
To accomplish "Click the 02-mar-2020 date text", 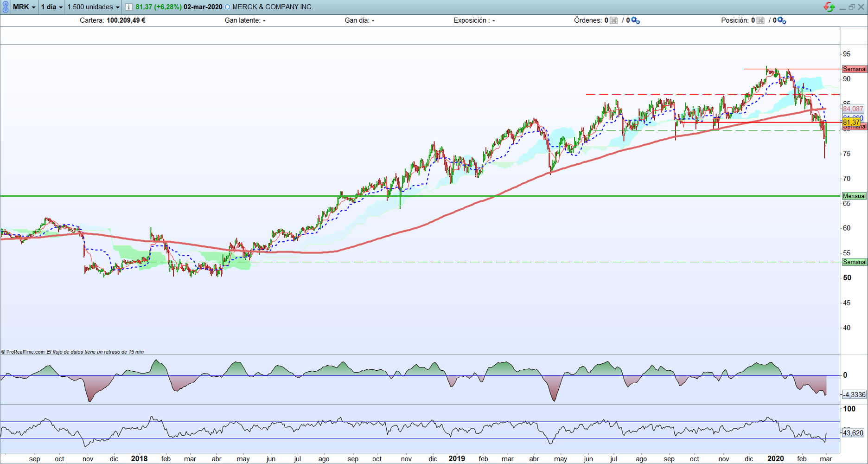I will pos(203,7).
